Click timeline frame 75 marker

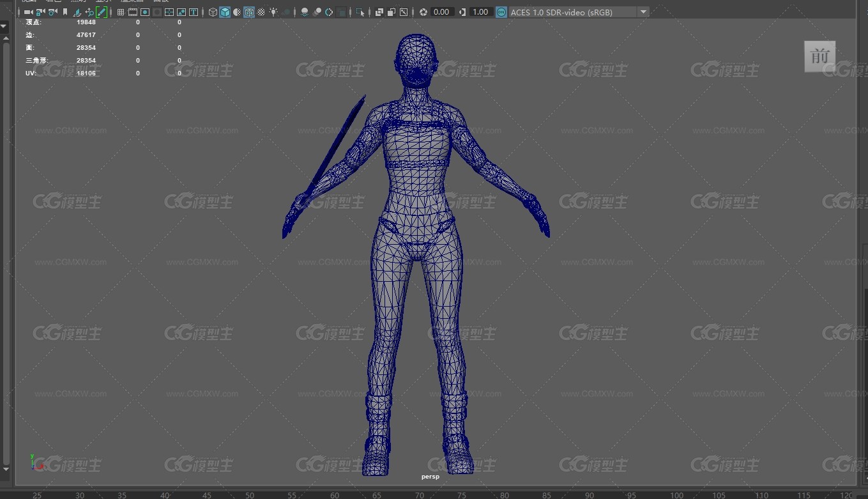462,495
